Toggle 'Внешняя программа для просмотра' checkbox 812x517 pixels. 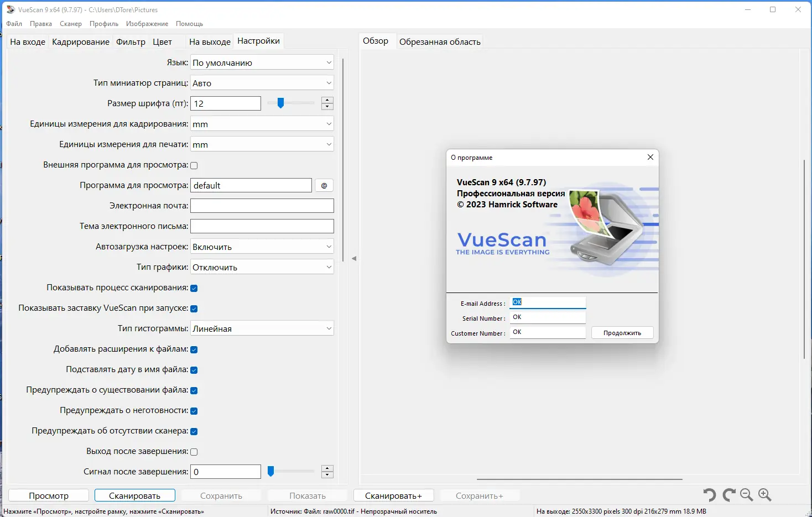[x=194, y=165]
